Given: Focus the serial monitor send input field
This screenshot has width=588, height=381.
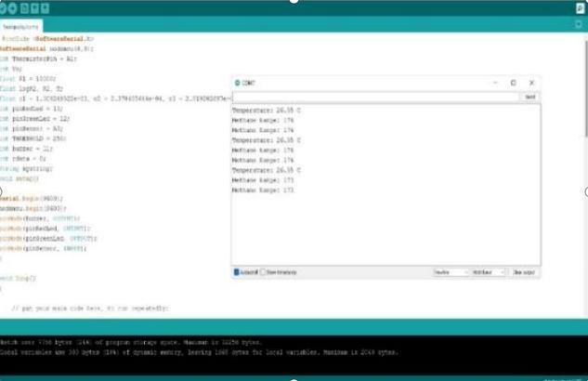Looking at the screenshot, I should [x=376, y=98].
